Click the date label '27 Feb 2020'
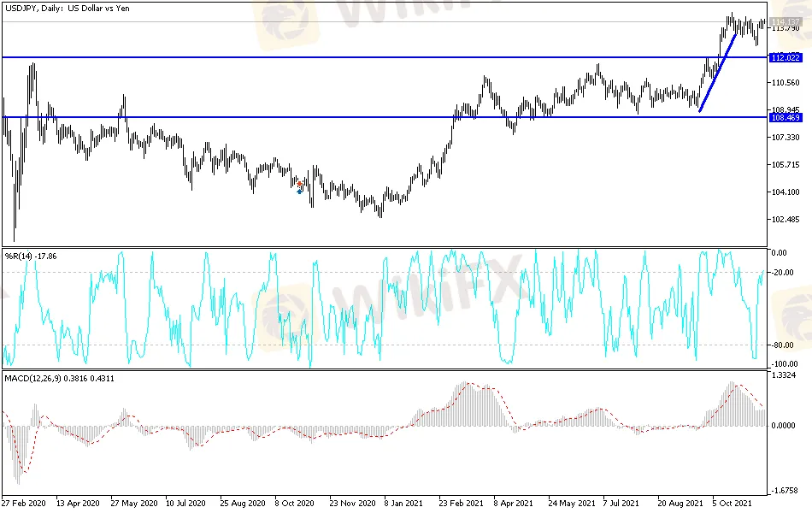 pos(23,503)
